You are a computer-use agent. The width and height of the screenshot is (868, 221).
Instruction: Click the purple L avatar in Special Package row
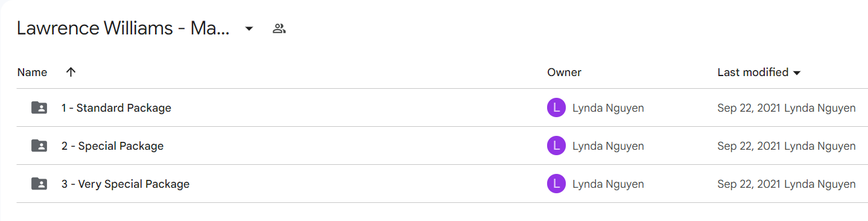(556, 146)
